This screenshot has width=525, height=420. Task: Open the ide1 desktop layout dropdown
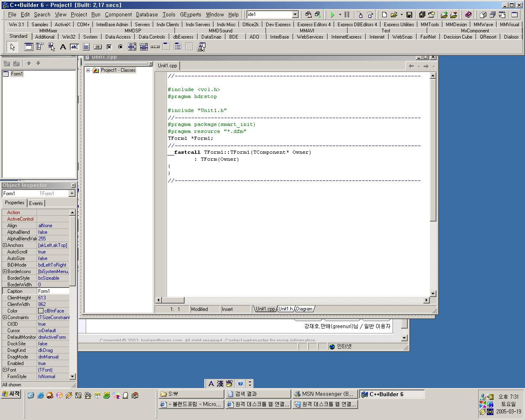295,15
